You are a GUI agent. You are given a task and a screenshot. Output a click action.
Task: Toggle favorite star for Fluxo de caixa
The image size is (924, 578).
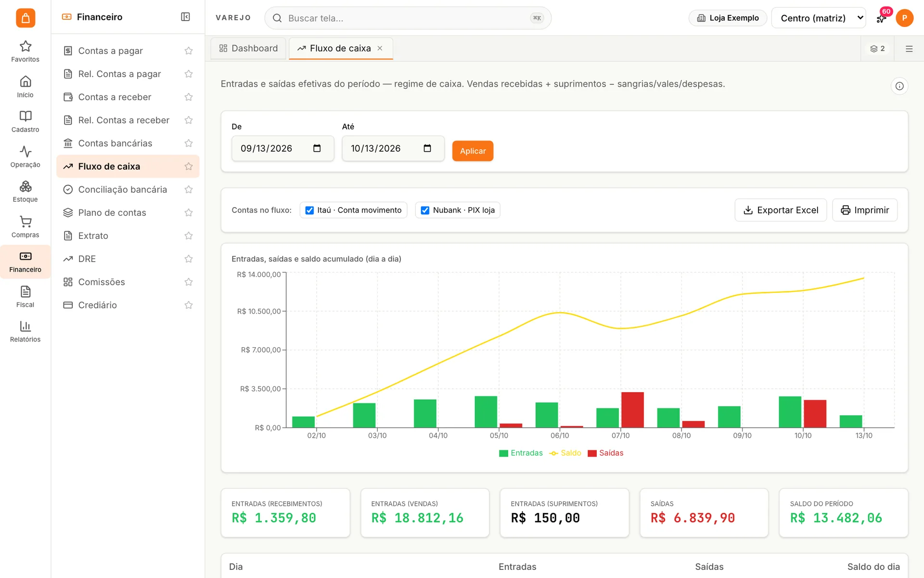pyautogui.click(x=189, y=167)
